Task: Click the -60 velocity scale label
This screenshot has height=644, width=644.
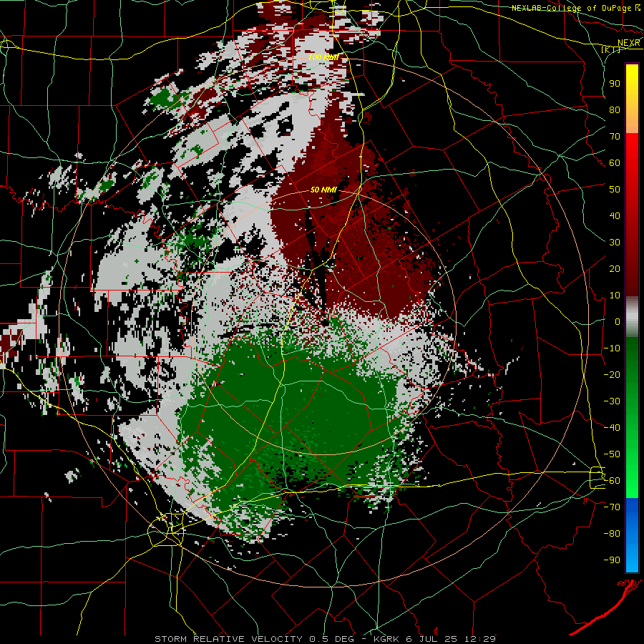Action: pos(612,481)
